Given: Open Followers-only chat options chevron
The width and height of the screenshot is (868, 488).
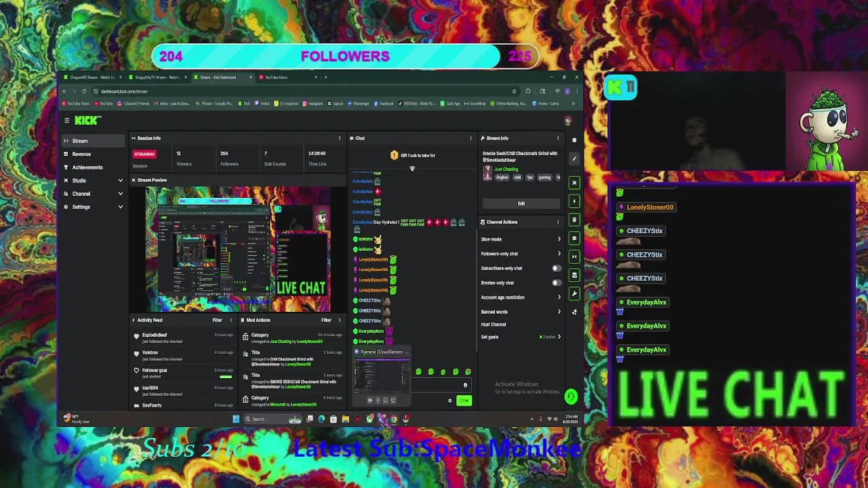Looking at the screenshot, I should tap(559, 253).
